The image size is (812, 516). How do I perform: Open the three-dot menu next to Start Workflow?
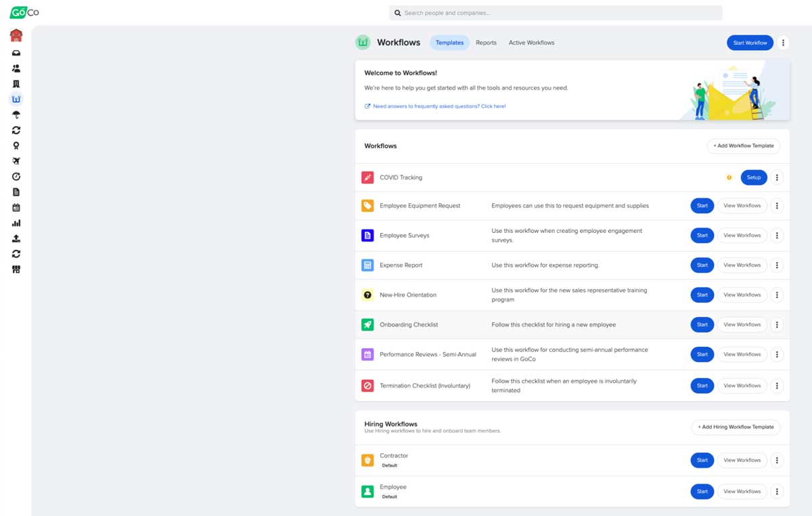pyautogui.click(x=784, y=42)
